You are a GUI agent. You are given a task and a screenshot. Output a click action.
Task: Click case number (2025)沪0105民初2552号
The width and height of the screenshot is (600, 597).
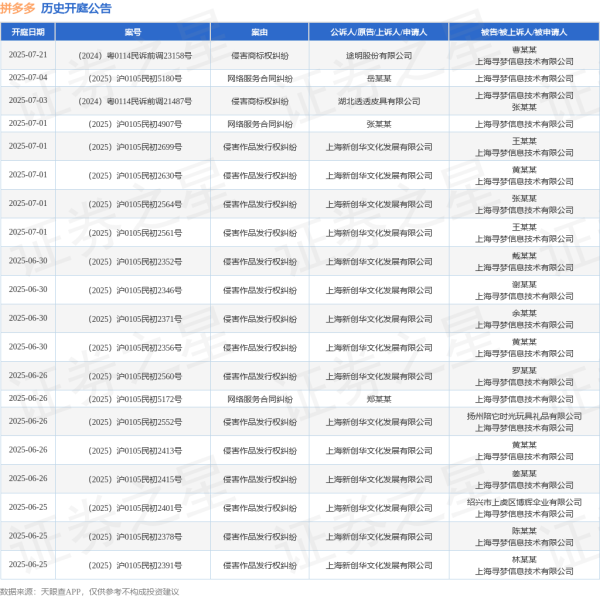[x=135, y=422]
